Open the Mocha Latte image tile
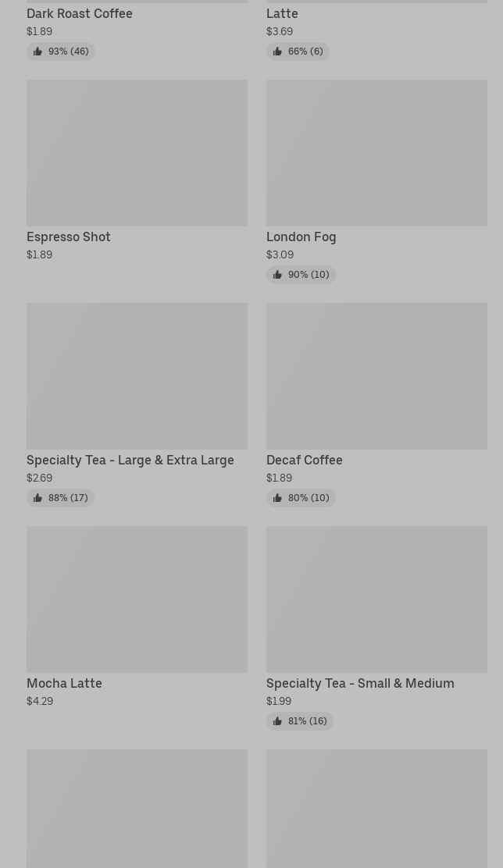503x868 pixels. (137, 599)
